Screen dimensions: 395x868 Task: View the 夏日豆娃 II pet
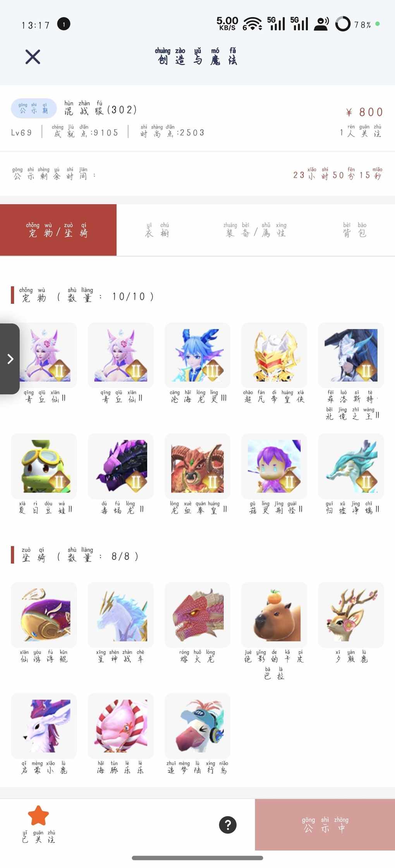point(44,466)
